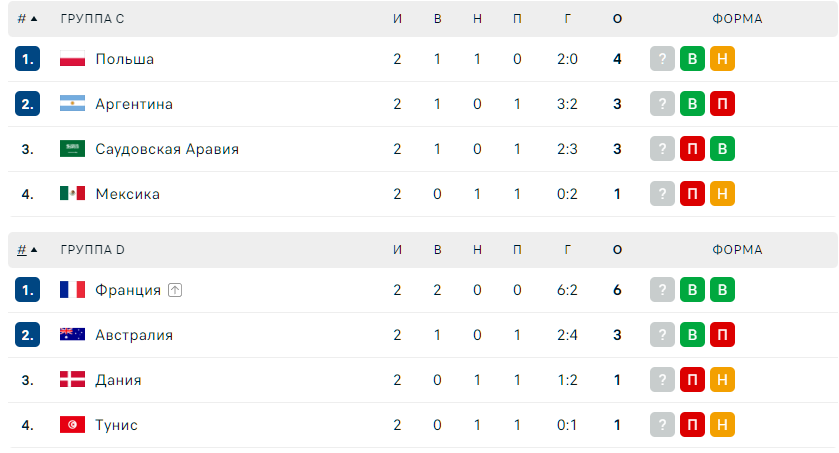Open Mexico's orange Н draw badge
The height and width of the screenshot is (453, 839).
pos(722,194)
